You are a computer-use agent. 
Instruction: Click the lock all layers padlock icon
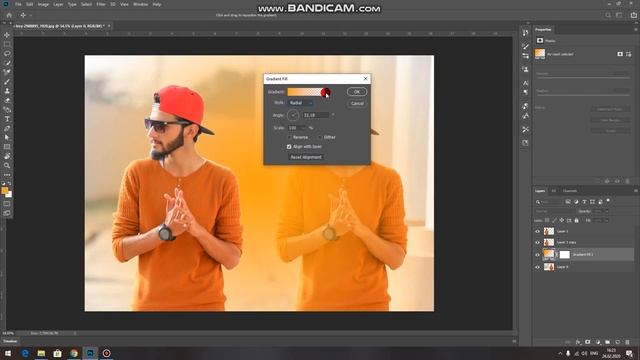pyautogui.click(x=576, y=220)
